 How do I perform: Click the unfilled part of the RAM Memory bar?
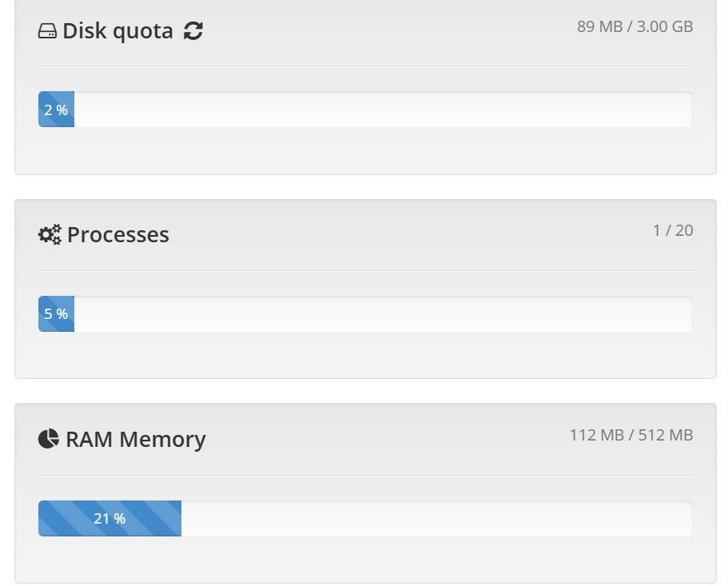[436, 519]
